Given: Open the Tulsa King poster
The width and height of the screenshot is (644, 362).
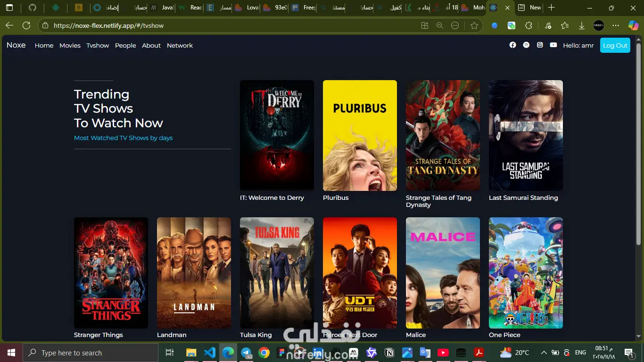Looking at the screenshot, I should [277, 273].
